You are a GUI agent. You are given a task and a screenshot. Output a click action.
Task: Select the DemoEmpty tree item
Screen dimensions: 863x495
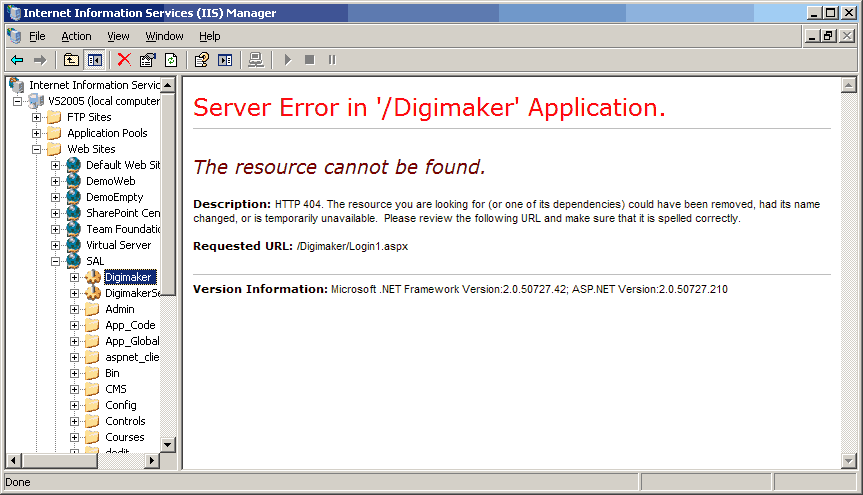(x=114, y=197)
